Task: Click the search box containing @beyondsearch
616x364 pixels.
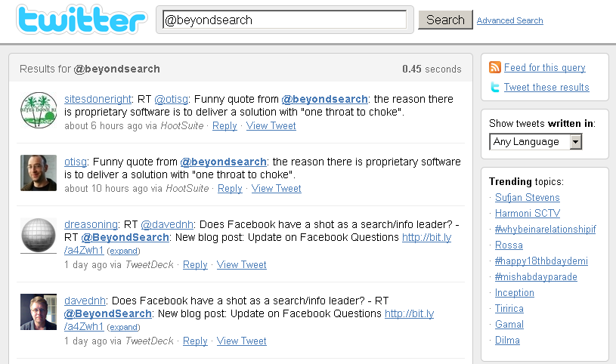Action: 284,20
